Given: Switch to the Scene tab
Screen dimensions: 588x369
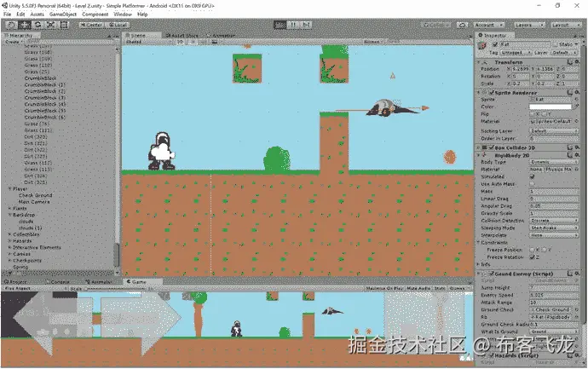Looking at the screenshot, I should click(x=141, y=35).
